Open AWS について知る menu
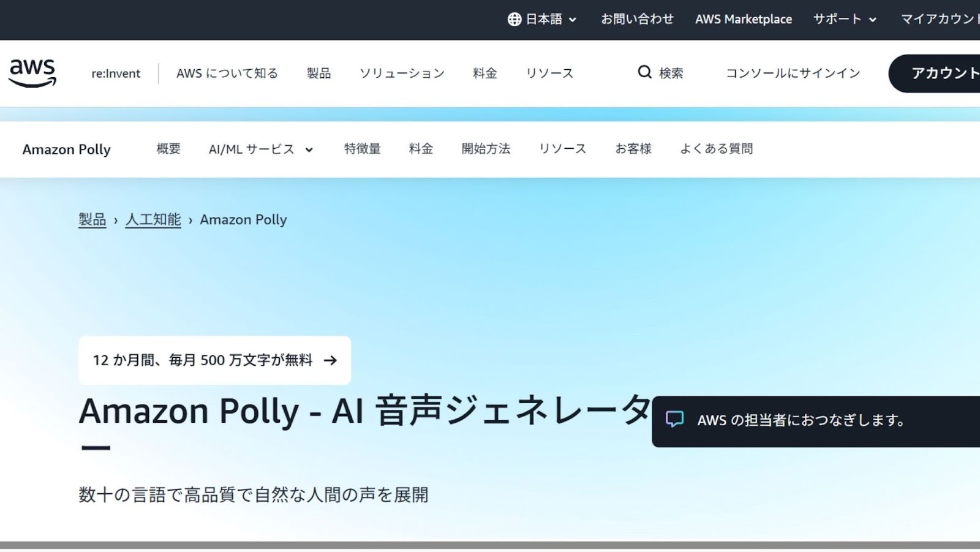 click(227, 74)
